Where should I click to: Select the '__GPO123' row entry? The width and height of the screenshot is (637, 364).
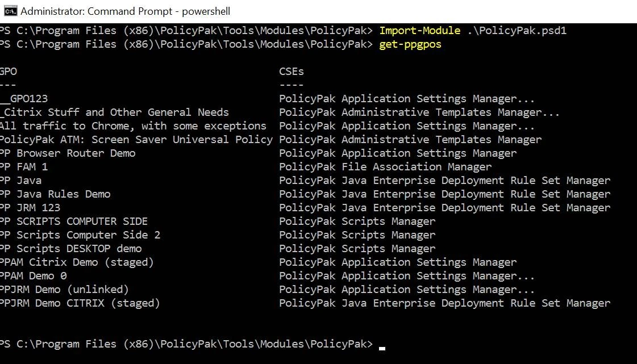(x=23, y=99)
